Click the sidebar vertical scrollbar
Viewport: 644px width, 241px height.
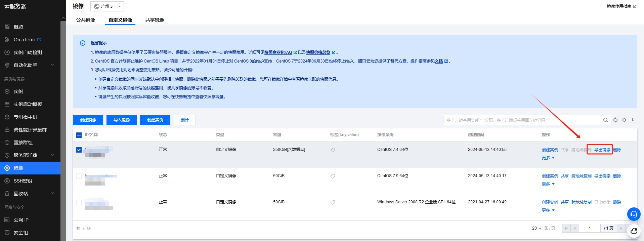[63, 131]
